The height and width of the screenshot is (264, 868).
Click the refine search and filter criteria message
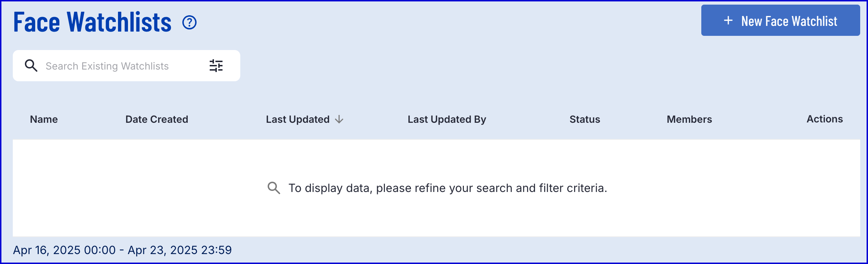tap(448, 188)
